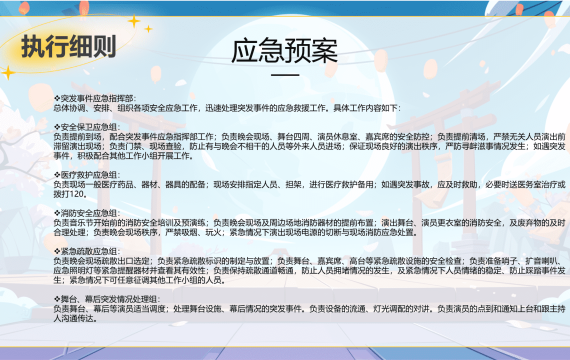Select the 应急预案 title

[285, 51]
